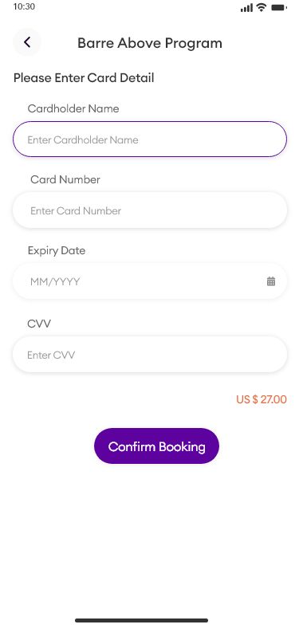
Task: Go back using the arrow icon
Action: point(27,42)
